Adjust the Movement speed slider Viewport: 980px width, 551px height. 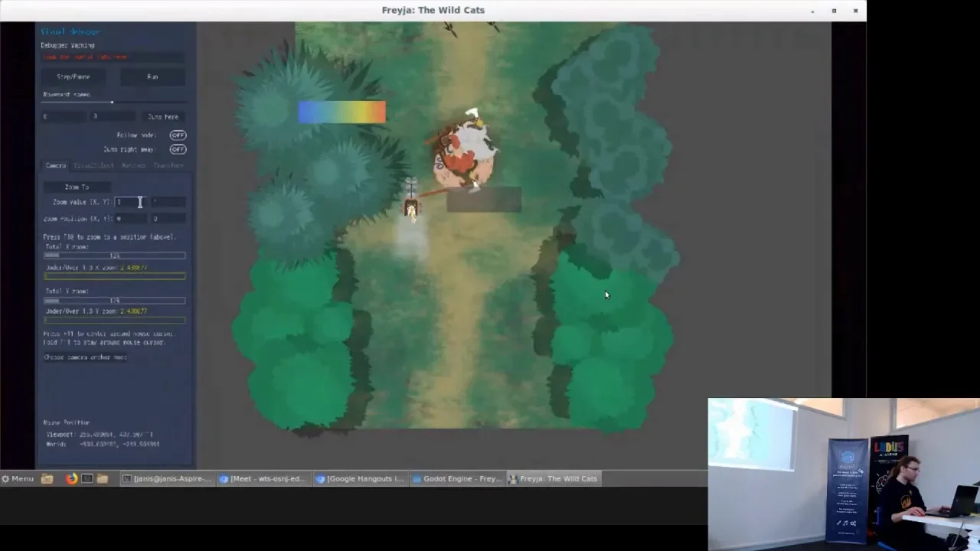114,102
